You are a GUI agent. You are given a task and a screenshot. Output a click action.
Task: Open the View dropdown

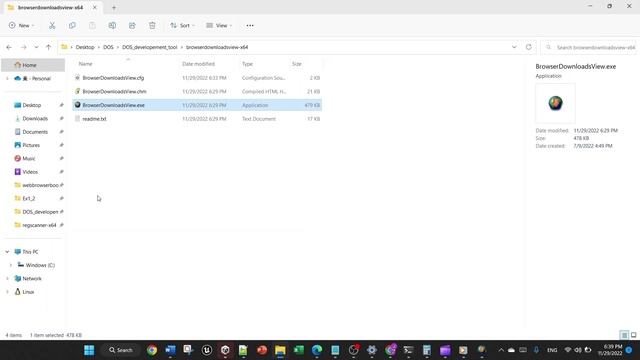(x=219, y=25)
